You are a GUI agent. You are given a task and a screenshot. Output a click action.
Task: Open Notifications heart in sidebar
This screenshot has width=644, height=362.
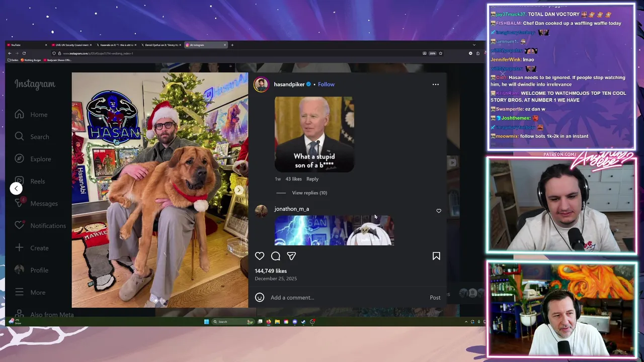click(40, 225)
